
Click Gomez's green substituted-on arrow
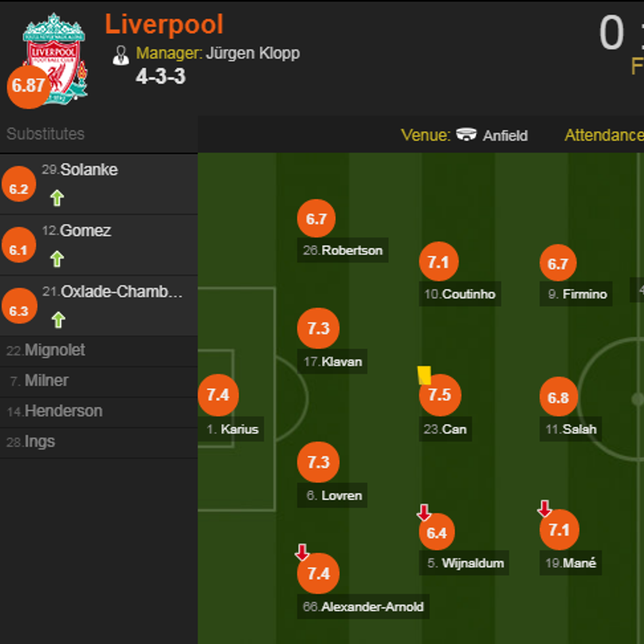(57, 259)
